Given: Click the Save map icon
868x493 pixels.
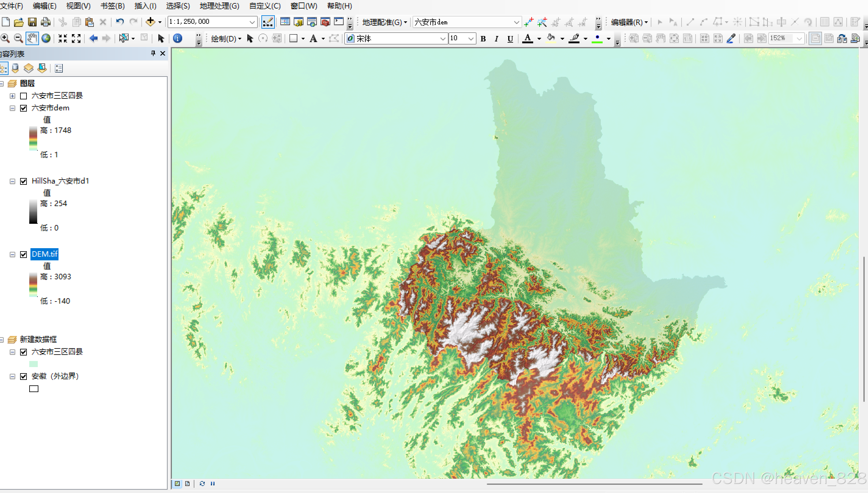Looking at the screenshot, I should 32,22.
